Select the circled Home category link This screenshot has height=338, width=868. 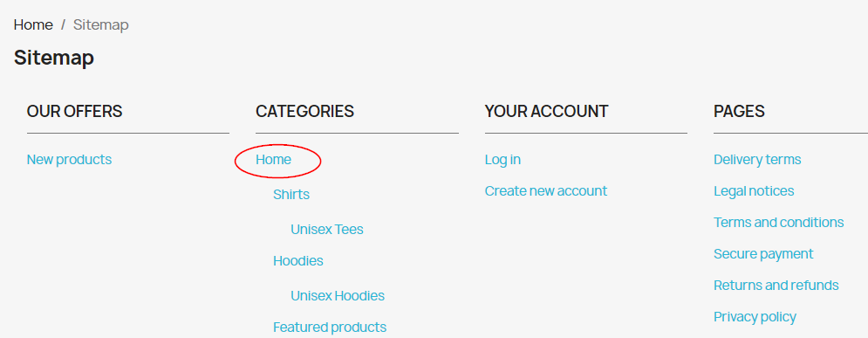273,160
